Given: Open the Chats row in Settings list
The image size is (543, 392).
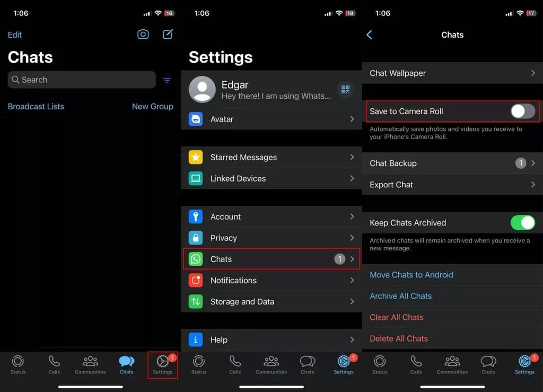Looking at the screenshot, I should [x=271, y=259].
